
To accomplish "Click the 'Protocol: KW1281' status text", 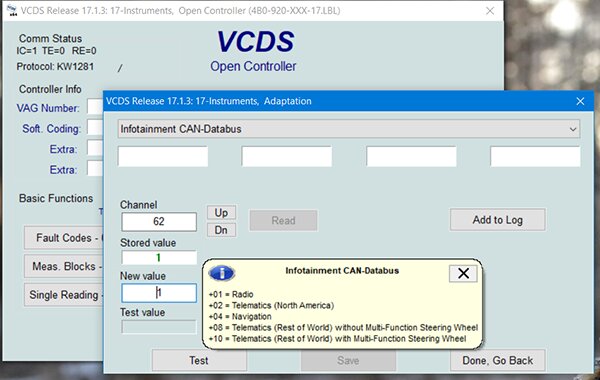I will click(x=55, y=67).
